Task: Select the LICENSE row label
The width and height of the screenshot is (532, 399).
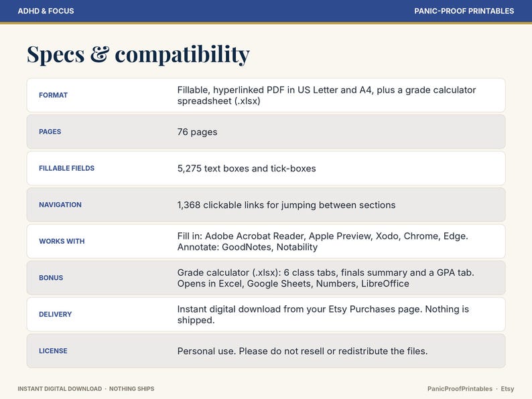Action: pos(53,351)
